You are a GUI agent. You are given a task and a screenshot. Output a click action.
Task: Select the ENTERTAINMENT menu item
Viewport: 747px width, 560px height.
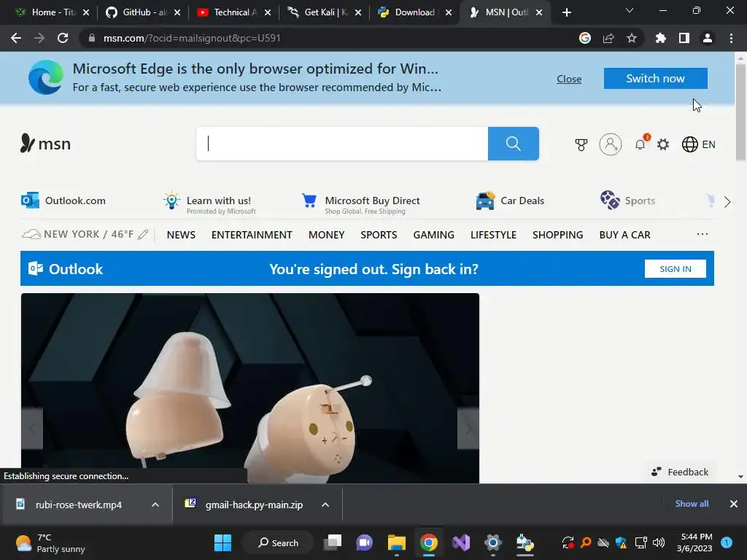(x=252, y=235)
